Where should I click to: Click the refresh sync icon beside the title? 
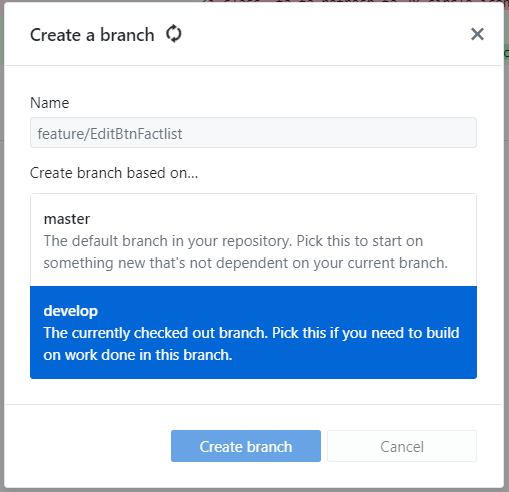(x=174, y=34)
